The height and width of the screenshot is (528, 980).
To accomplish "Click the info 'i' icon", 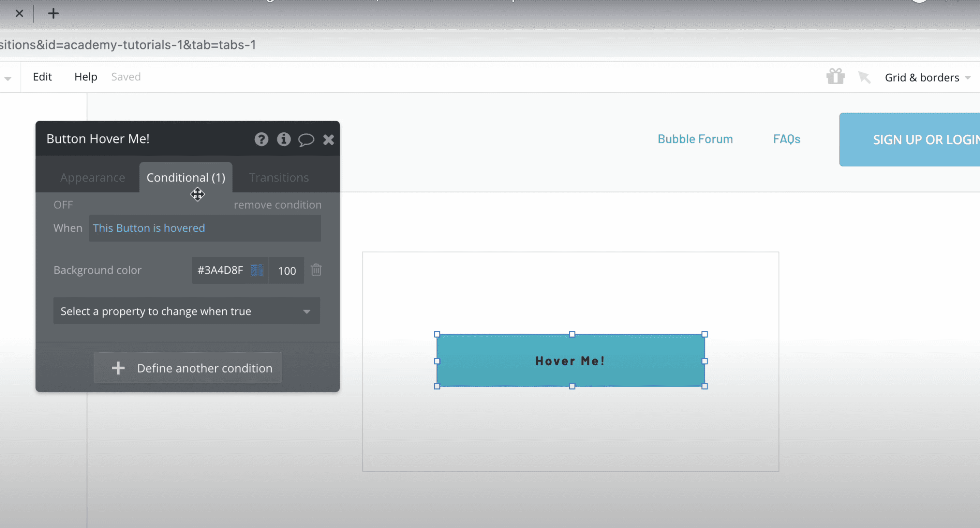I will coord(283,139).
